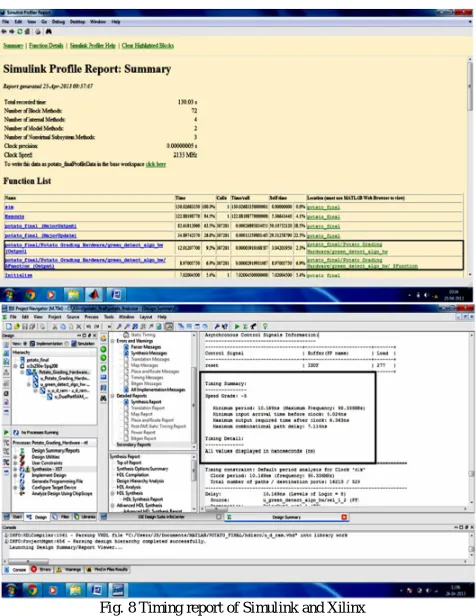Screen dimensions: 476x616
Task: Toggle the Map Messages checkbox
Action: 126,365
